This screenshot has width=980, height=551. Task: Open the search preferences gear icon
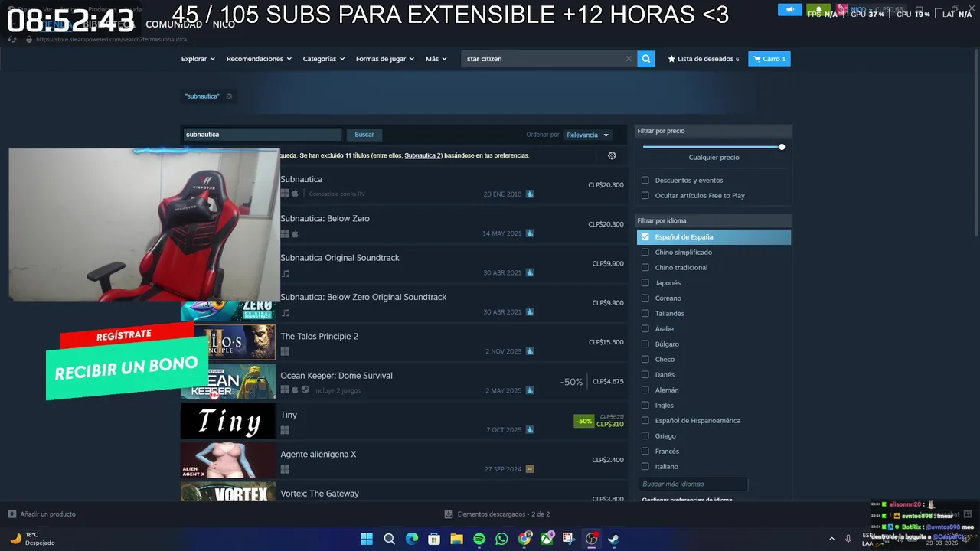[612, 155]
